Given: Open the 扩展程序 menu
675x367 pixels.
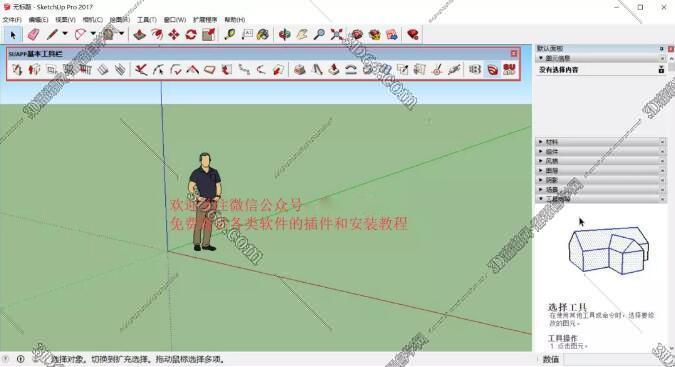Looking at the screenshot, I should point(205,20).
